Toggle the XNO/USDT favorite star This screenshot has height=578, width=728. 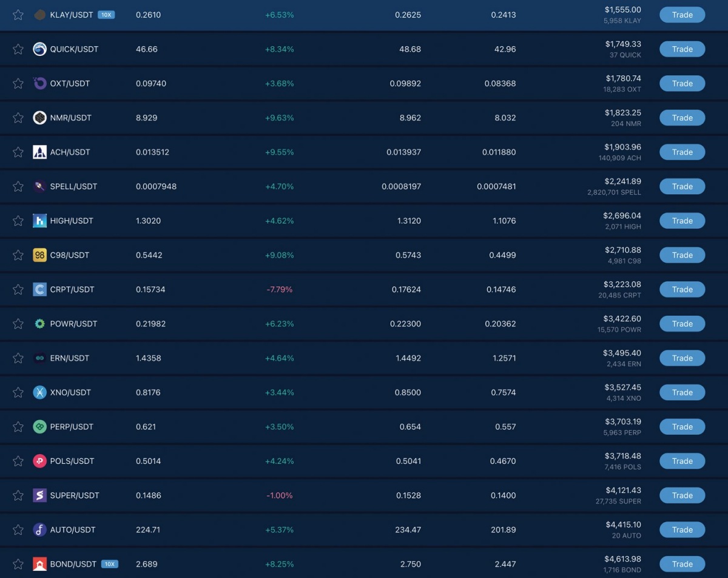pyautogui.click(x=18, y=392)
